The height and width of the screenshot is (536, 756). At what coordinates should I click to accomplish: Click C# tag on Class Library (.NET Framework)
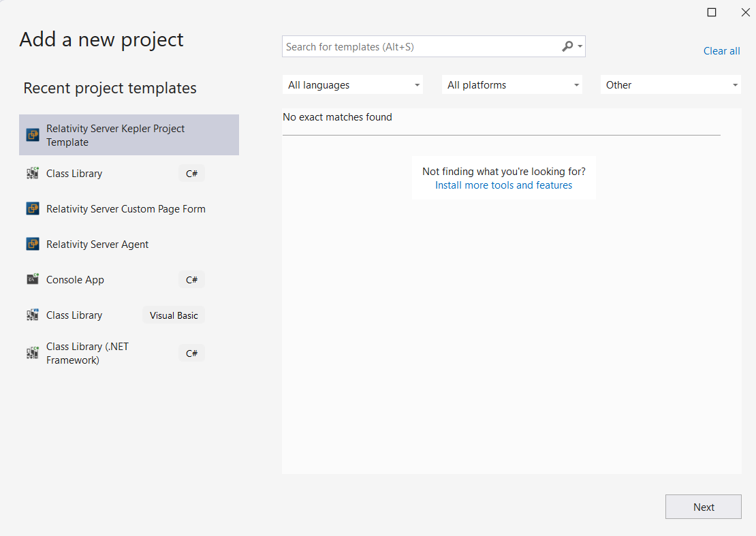(191, 353)
